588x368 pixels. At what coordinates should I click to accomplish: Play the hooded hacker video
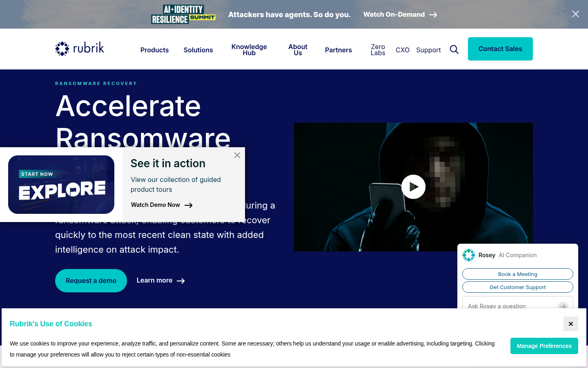(413, 187)
